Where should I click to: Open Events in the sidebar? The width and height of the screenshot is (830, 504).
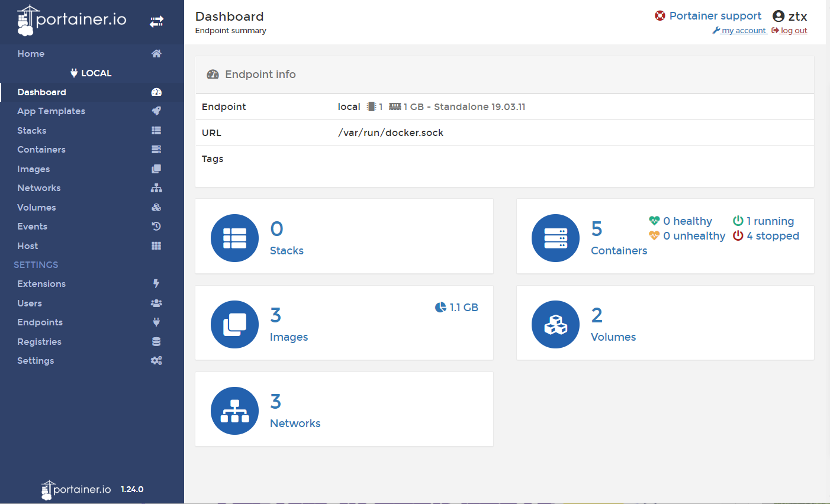pyautogui.click(x=92, y=227)
